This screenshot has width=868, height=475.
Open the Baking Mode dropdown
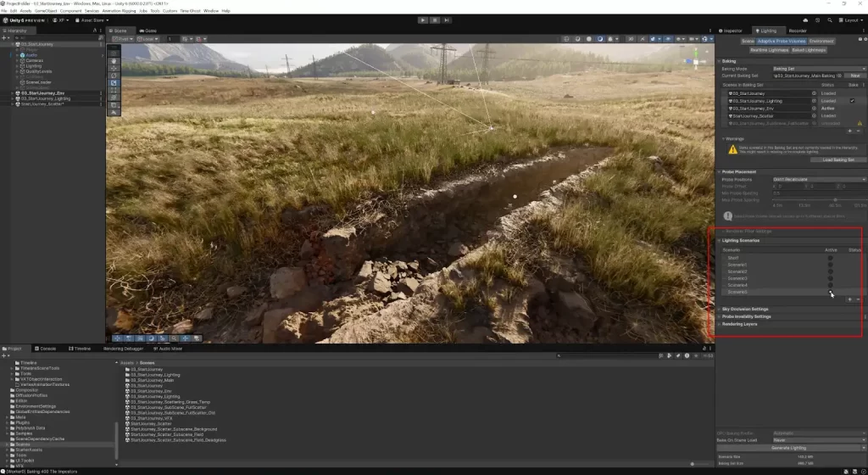[818, 69]
